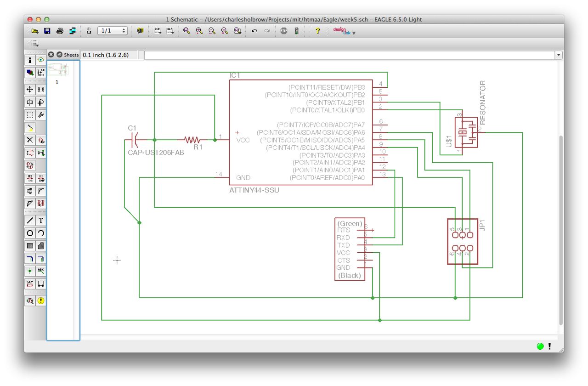This screenshot has width=588, height=386.
Task: Select the Mirror tool
Action: pos(30,102)
